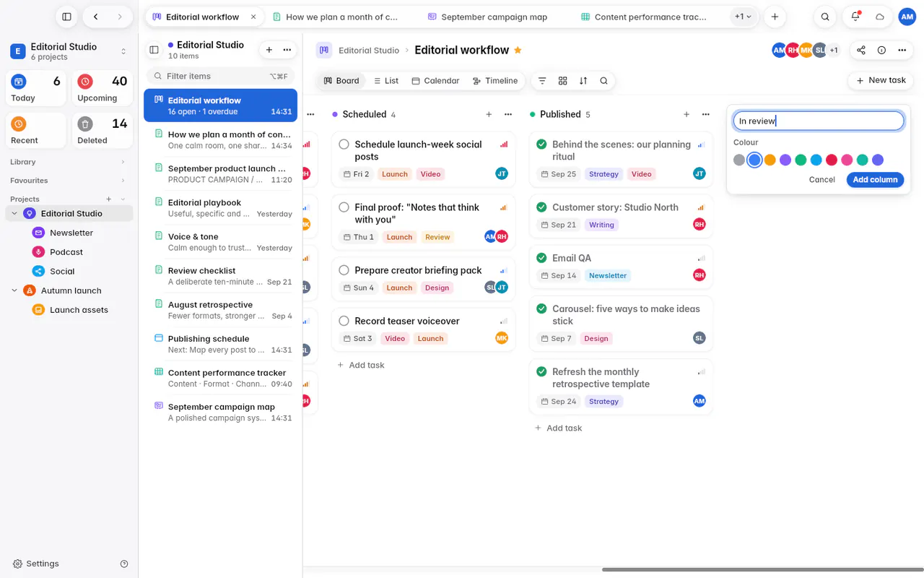
Task: Open Settings
Action: [36, 564]
